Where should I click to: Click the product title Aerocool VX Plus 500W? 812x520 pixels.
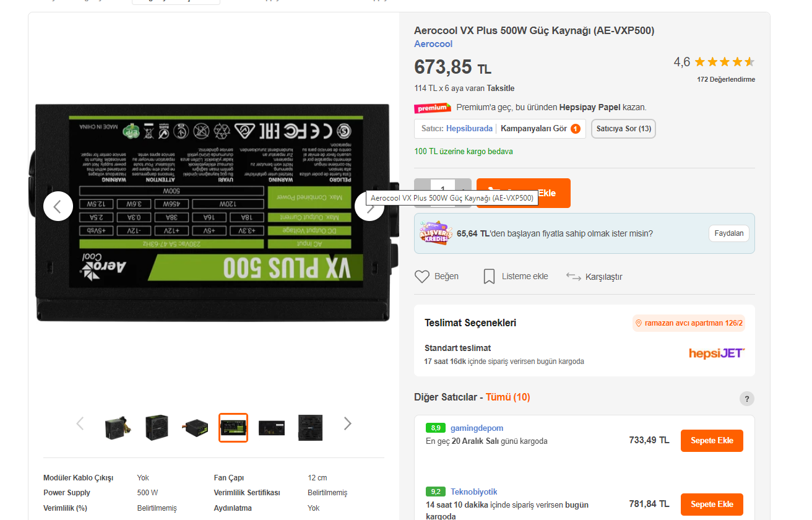point(534,31)
